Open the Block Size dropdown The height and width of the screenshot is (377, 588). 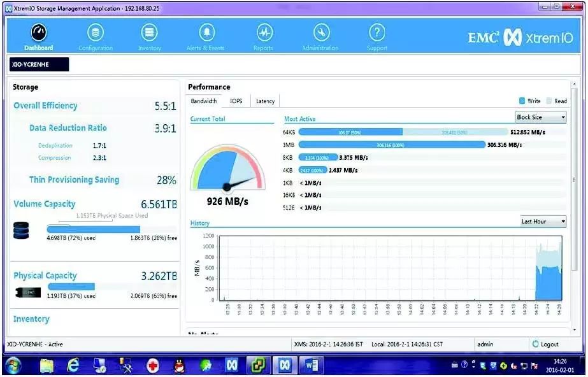(541, 117)
